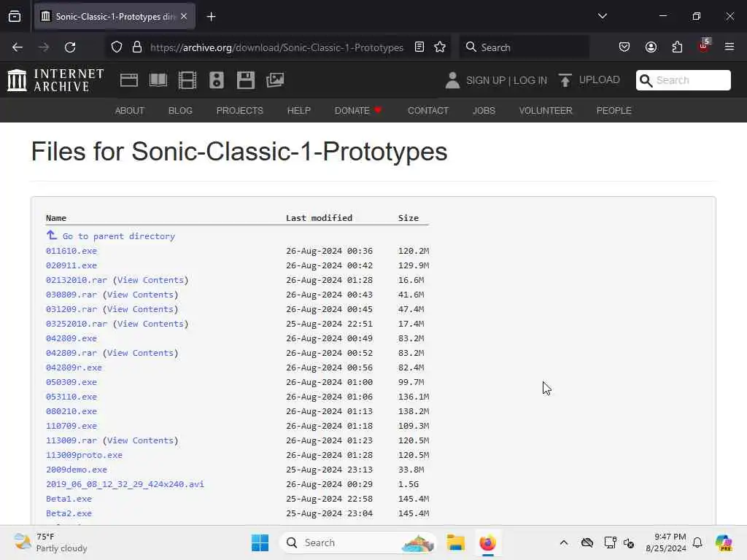
Task: Open the DONATE menu item
Action: [358, 111]
